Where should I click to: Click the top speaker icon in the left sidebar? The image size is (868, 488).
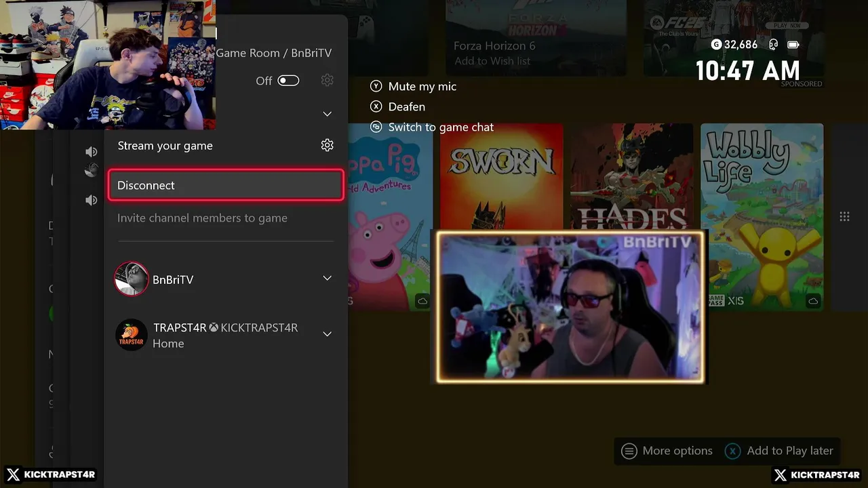(x=92, y=152)
